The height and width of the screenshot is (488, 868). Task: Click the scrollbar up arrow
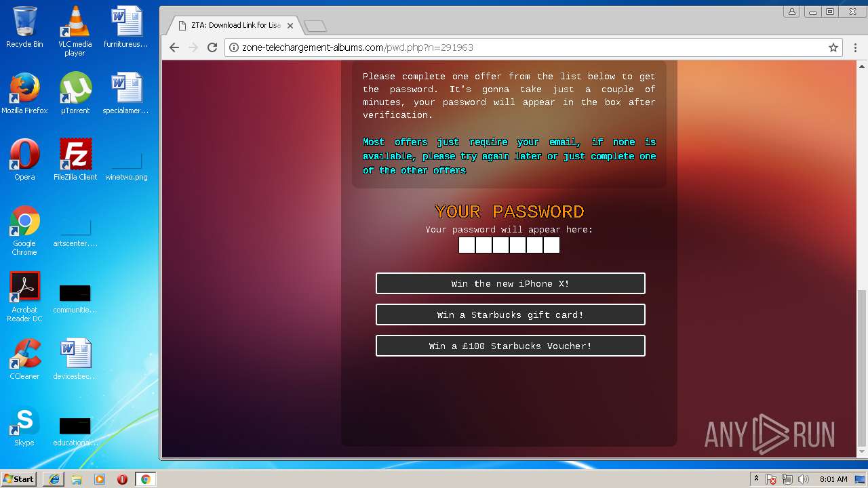[862, 66]
